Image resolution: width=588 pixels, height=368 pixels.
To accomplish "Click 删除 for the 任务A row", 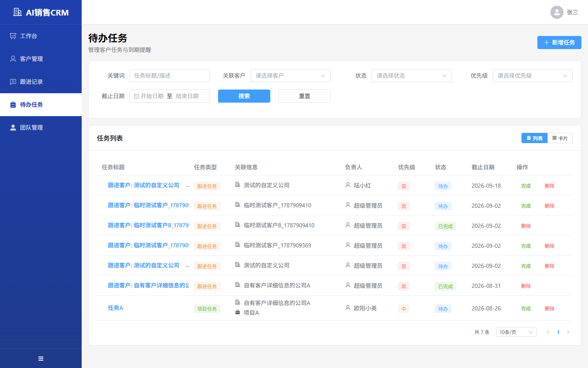I will click(550, 308).
